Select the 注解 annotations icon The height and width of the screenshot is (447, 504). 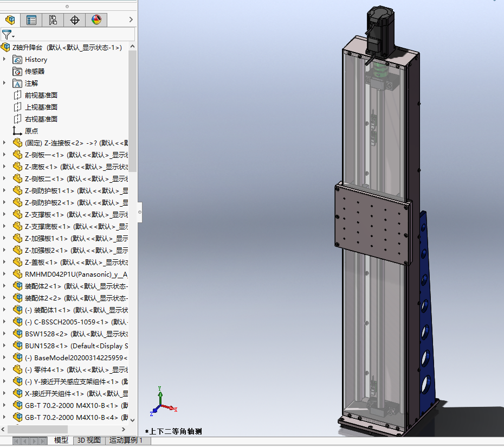[x=17, y=84]
